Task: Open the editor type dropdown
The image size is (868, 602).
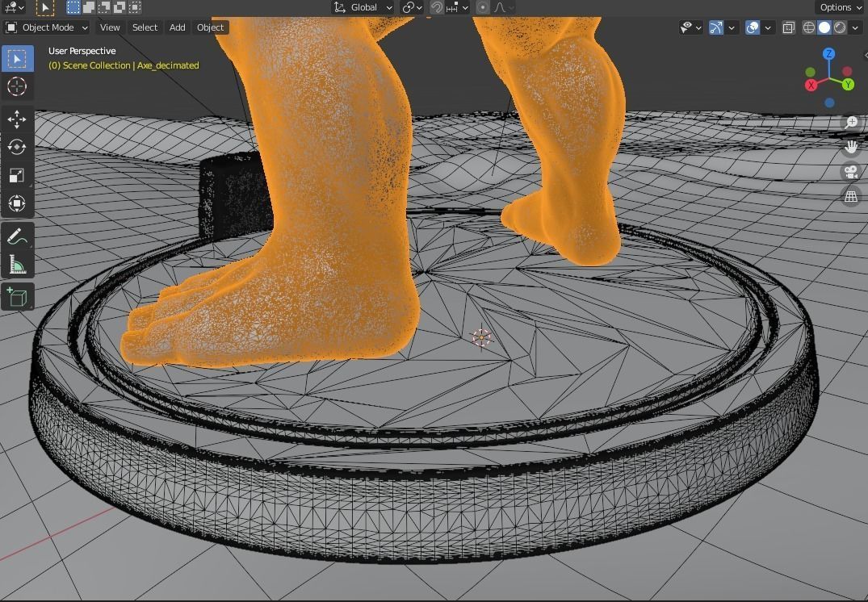Action: click(x=14, y=7)
